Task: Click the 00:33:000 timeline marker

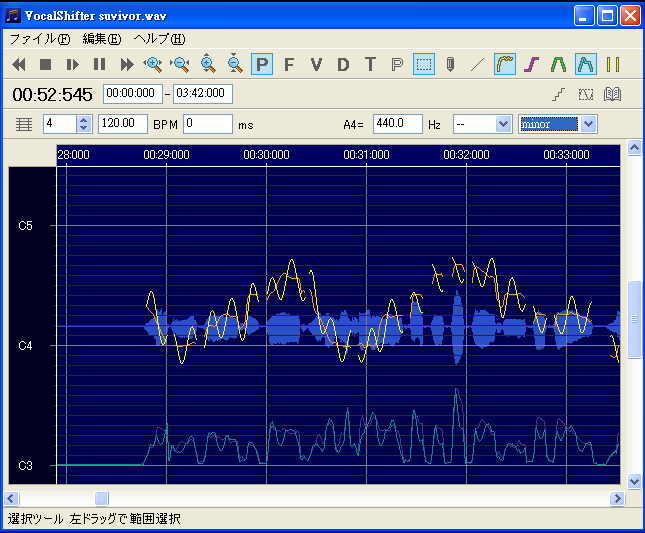Action: (566, 155)
